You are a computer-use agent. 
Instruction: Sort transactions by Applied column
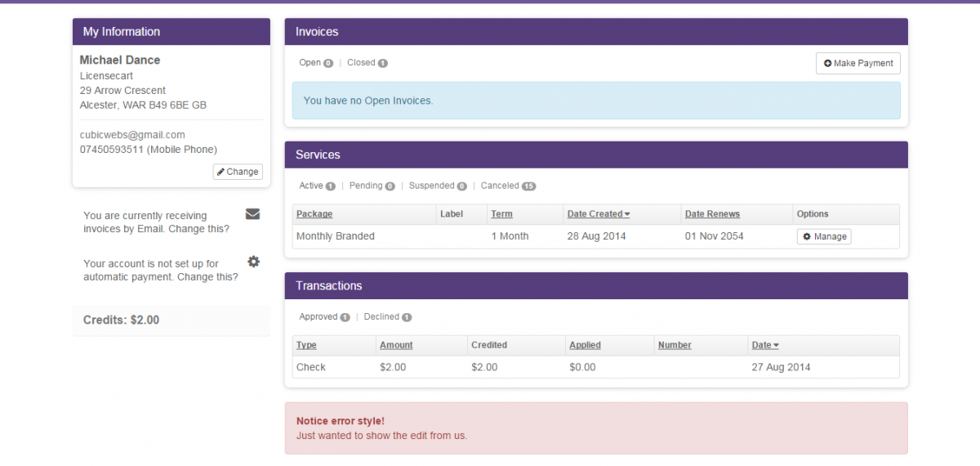(585, 345)
